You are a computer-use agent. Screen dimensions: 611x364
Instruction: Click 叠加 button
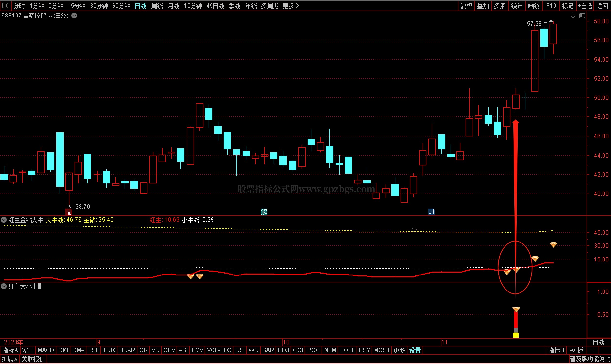483,6
